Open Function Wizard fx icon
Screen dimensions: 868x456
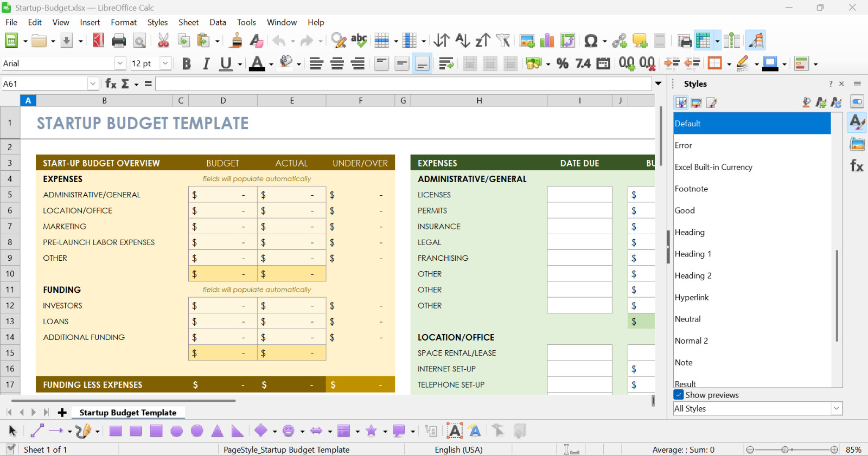(x=111, y=84)
